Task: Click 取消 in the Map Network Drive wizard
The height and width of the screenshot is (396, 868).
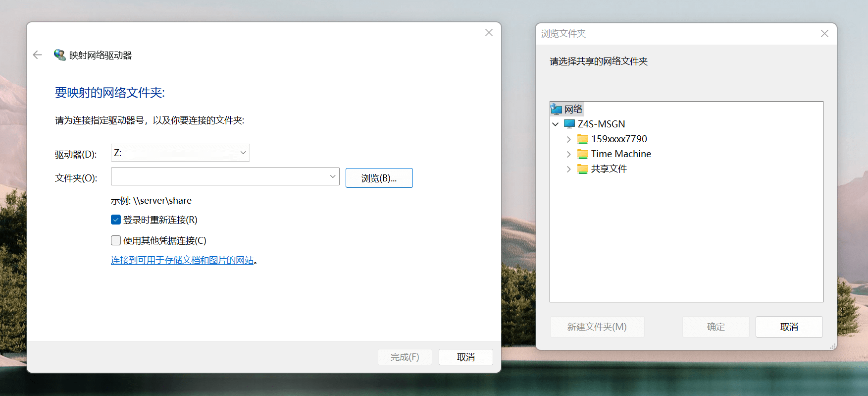Action: 466,357
